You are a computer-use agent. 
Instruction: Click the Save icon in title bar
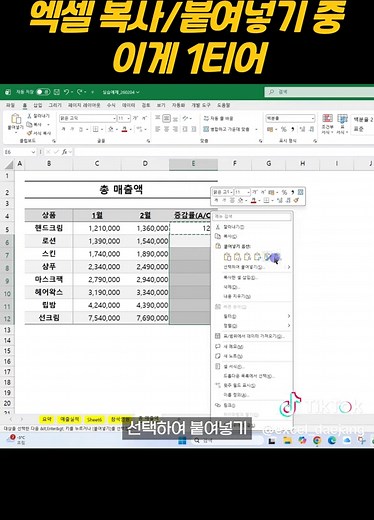pyautogui.click(x=57, y=92)
